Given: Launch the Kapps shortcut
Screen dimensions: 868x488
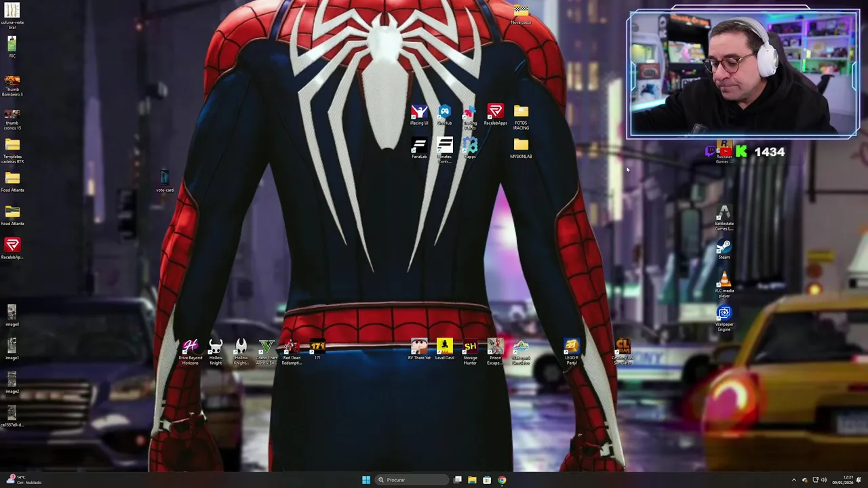Looking at the screenshot, I should coord(470,149).
